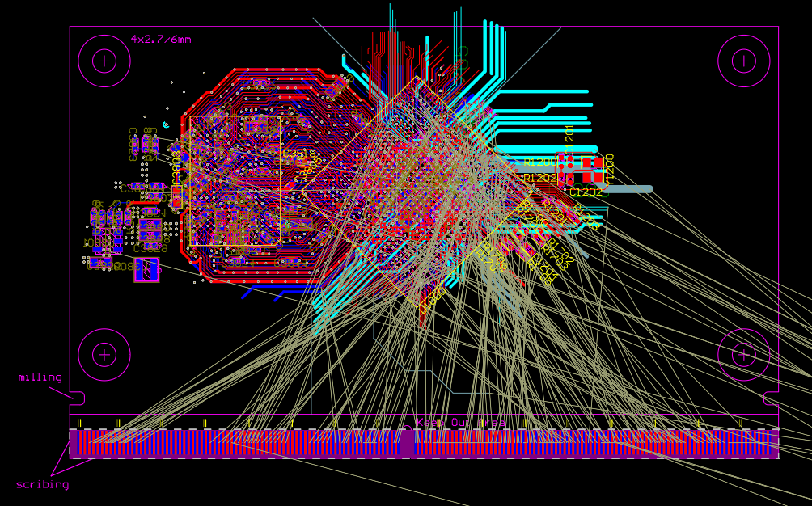Select the Y1200 crystal red pads
This screenshot has width=812, height=506.
click(x=593, y=171)
